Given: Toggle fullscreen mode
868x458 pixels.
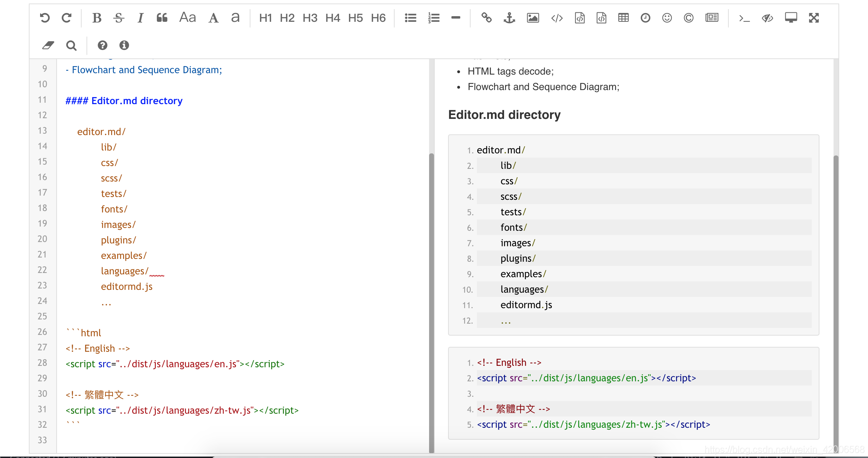Looking at the screenshot, I should 814,18.
